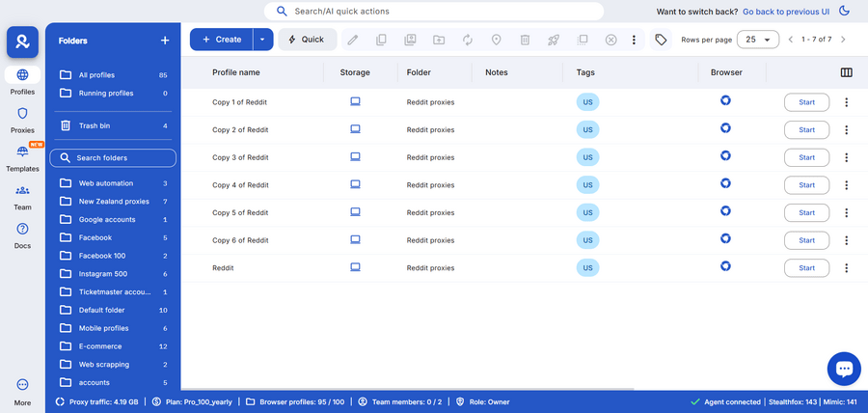Add a new folder with plus icon

click(165, 41)
